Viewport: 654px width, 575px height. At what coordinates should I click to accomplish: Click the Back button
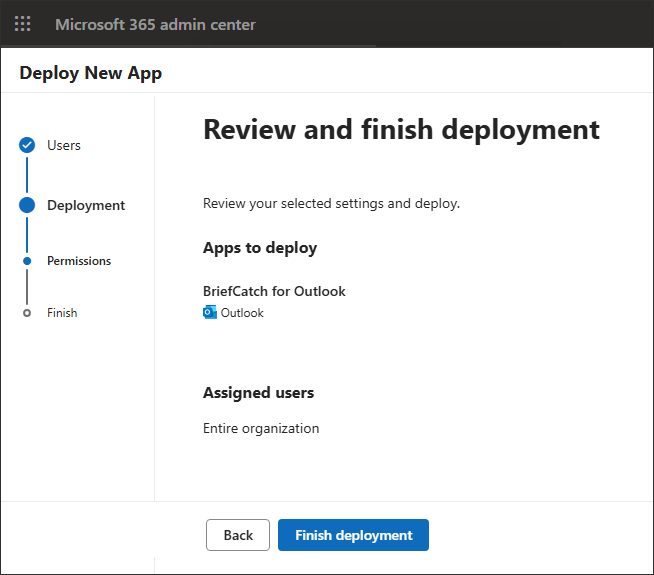[x=238, y=535]
